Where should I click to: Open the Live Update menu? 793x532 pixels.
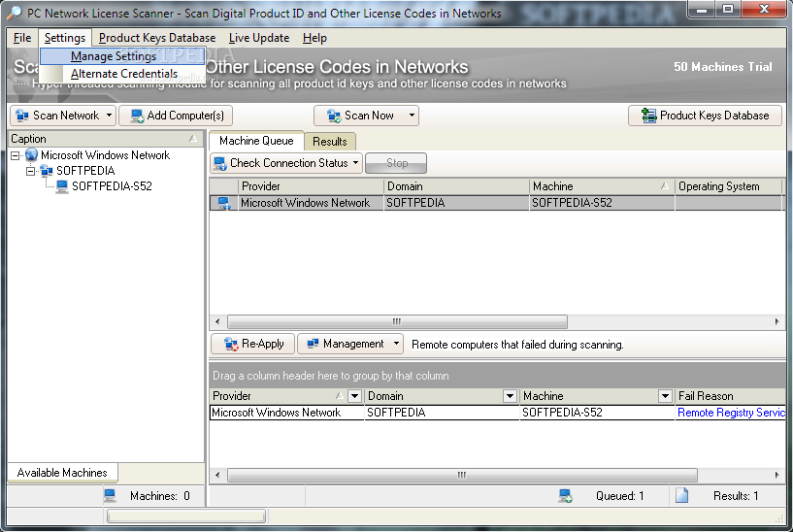point(259,38)
